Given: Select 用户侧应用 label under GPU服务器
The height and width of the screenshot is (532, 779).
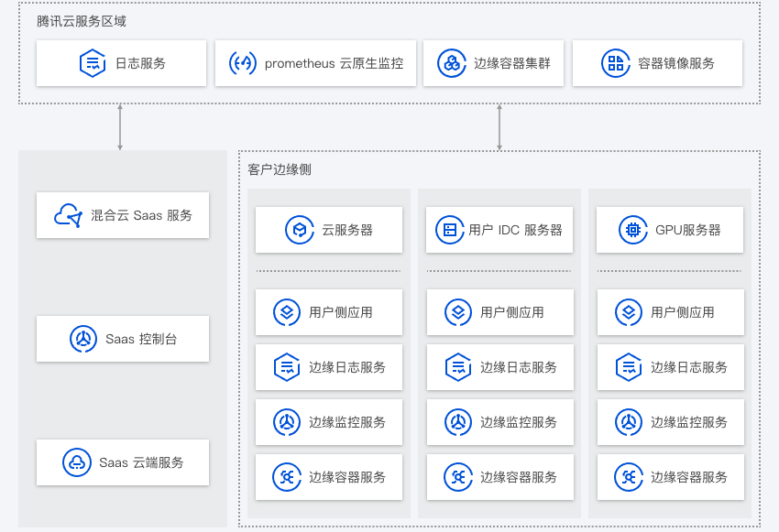Looking at the screenshot, I should pyautogui.click(x=683, y=312).
